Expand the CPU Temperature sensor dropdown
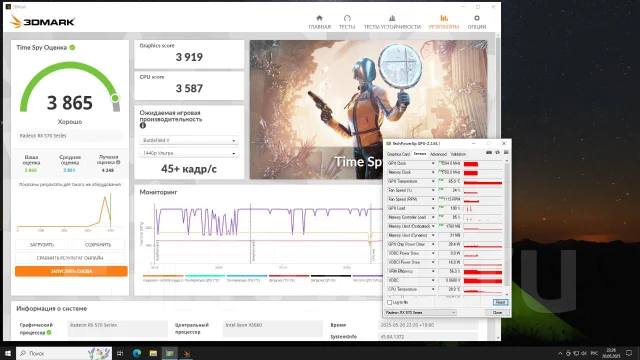Screen dimensions: 640x360 tap(433, 289)
